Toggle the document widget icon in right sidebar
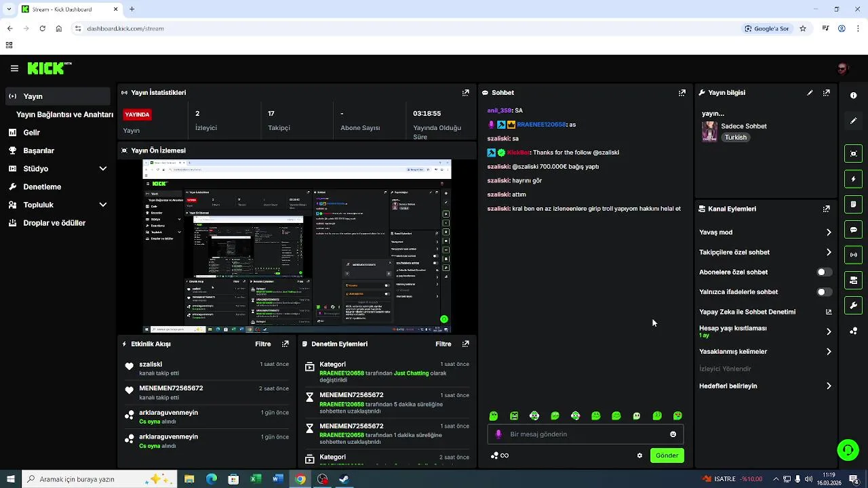The image size is (868, 488). click(x=853, y=204)
